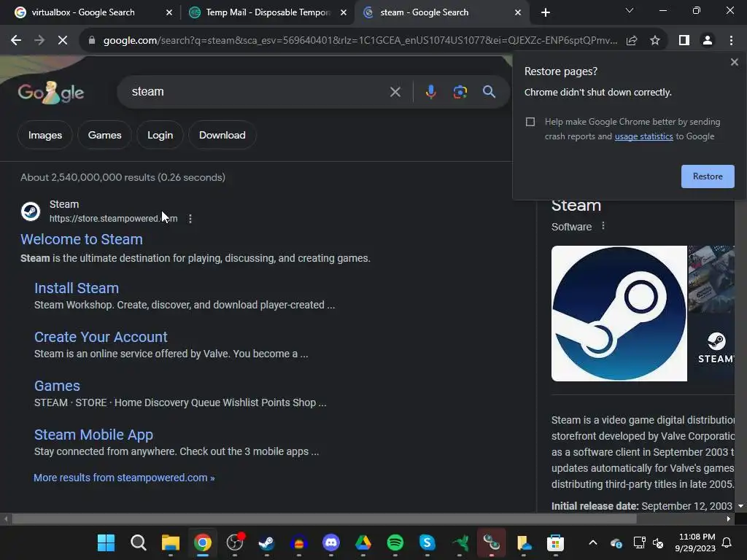
Task: Click the address bar URL
Action: click(360, 41)
